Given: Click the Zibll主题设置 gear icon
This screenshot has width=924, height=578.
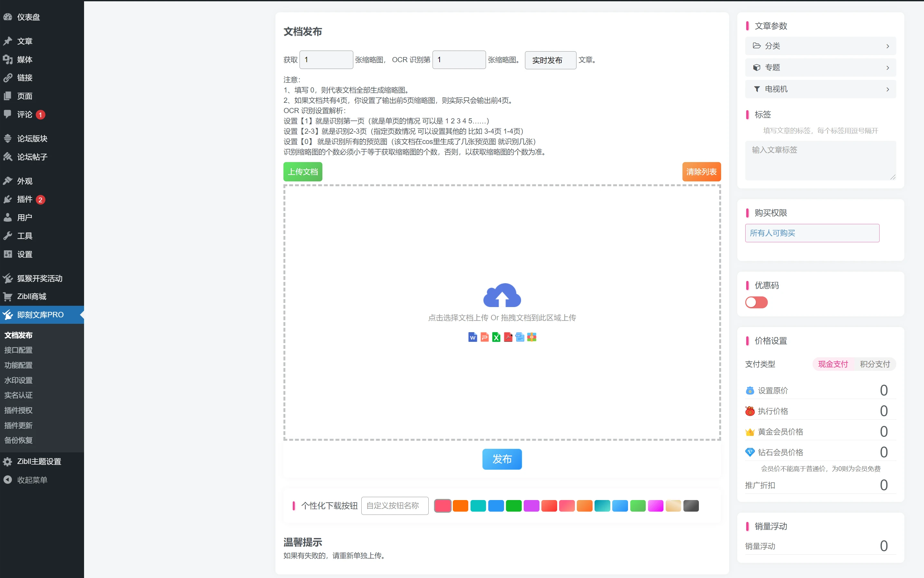Looking at the screenshot, I should click(8, 461).
